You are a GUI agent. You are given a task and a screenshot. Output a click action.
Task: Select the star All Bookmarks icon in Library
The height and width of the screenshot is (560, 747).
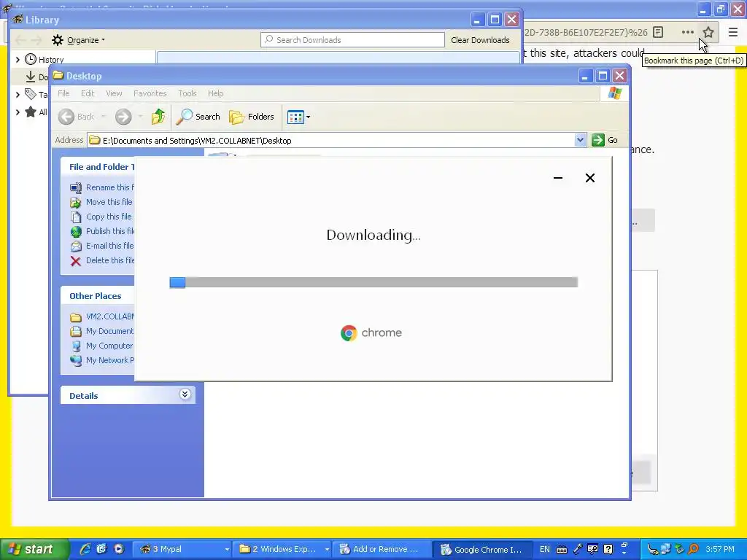coord(31,112)
